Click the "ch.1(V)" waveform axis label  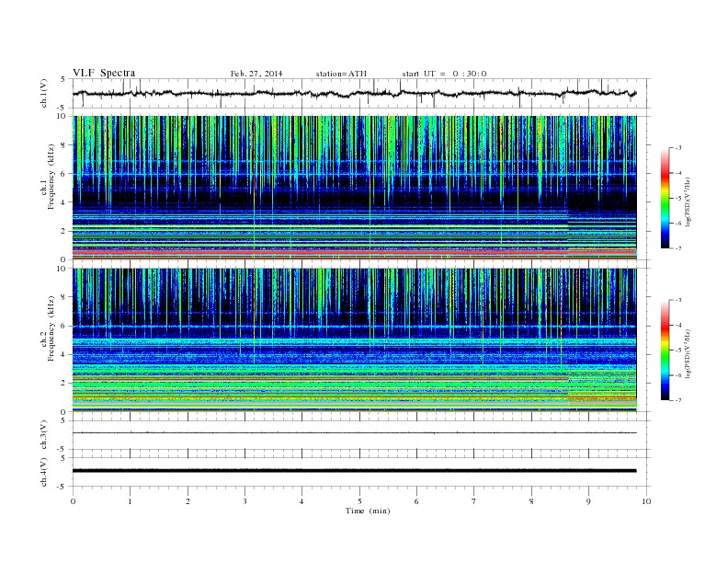tap(44, 93)
